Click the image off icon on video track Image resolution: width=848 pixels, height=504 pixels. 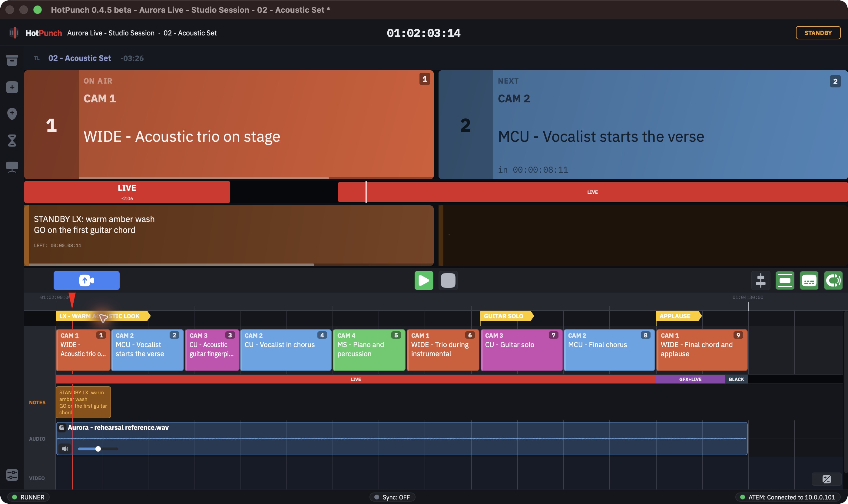(826, 479)
